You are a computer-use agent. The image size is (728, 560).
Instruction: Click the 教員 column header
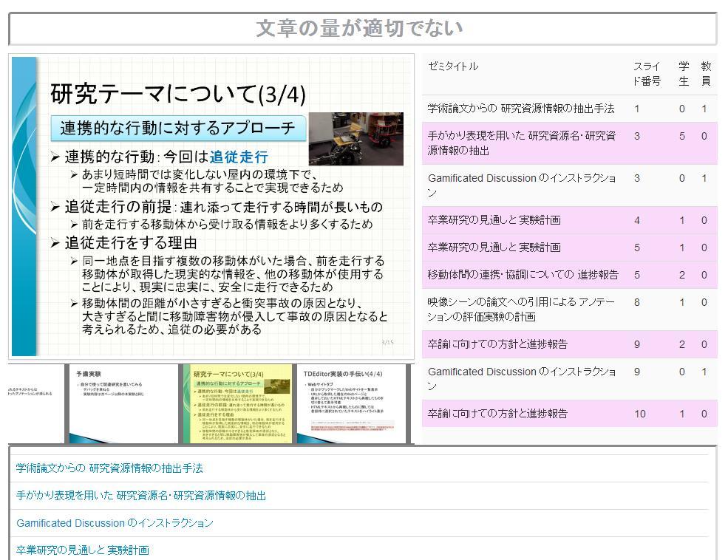[x=706, y=74]
